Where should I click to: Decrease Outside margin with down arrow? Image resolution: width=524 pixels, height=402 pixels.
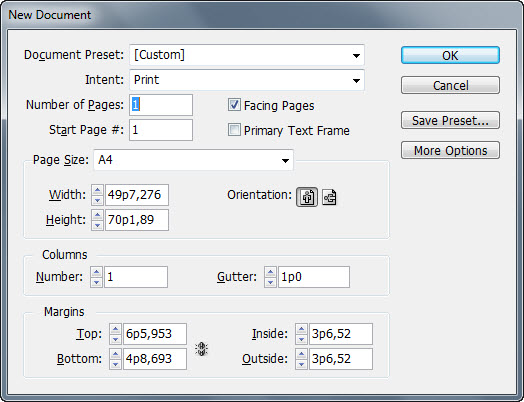(x=301, y=364)
